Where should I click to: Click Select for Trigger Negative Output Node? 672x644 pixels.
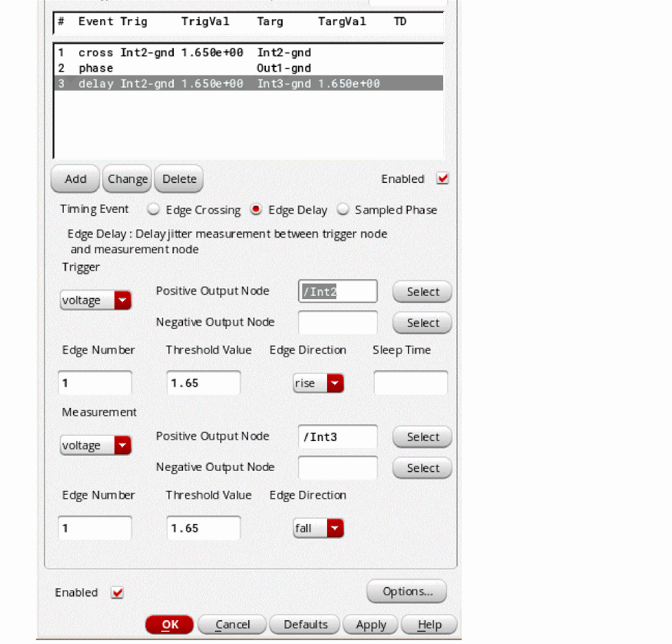423,322
